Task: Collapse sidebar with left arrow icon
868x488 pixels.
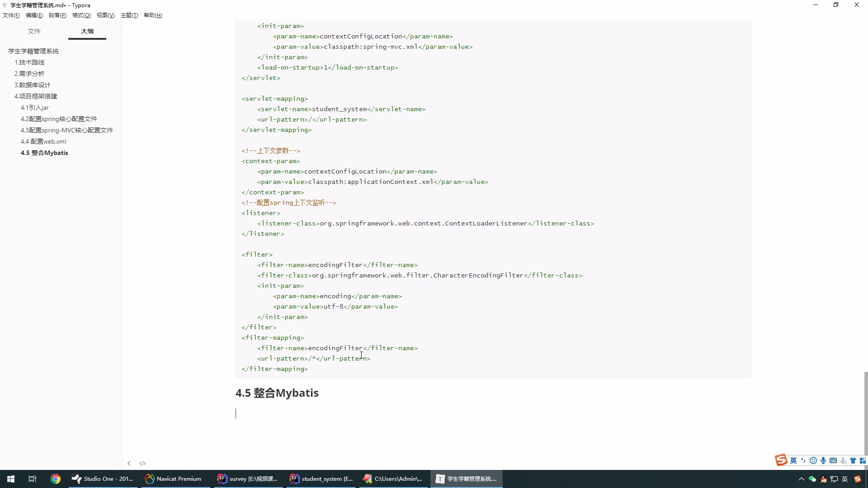Action: pos(129,463)
